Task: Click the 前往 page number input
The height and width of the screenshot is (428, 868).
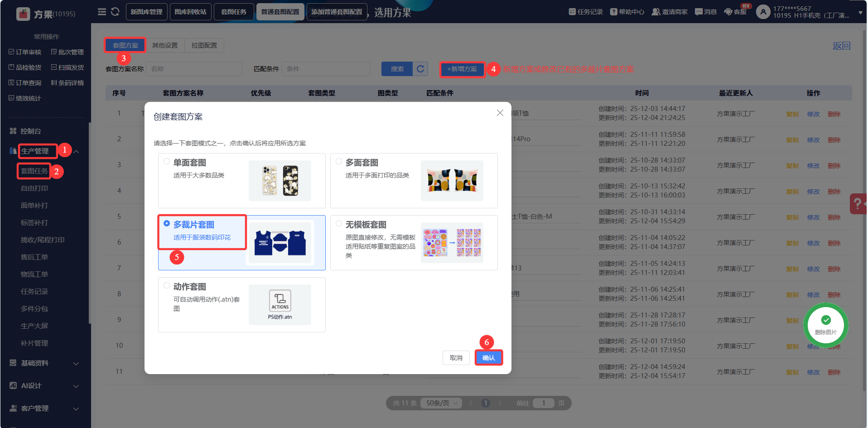Action: [544, 403]
